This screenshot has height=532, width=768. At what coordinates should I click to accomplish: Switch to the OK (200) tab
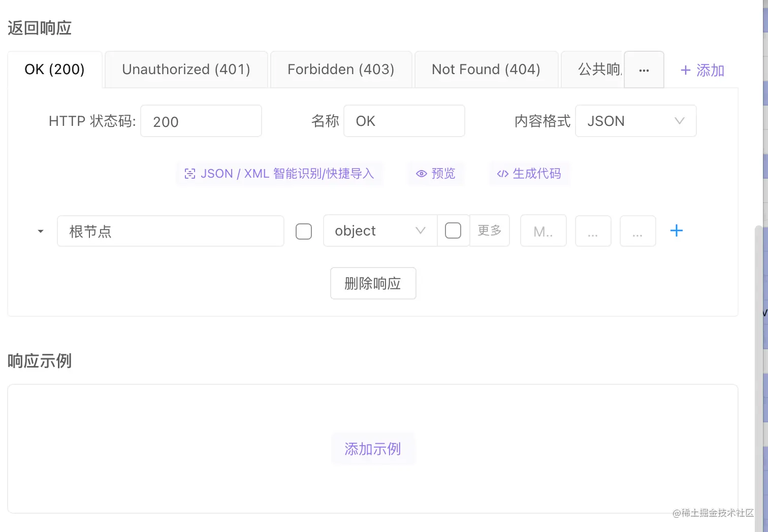point(55,70)
